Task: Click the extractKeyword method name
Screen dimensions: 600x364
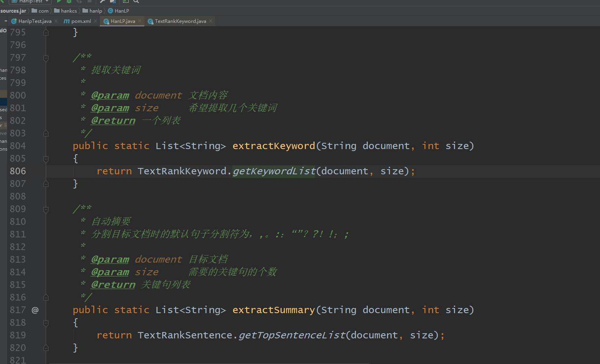Action: pos(274,146)
